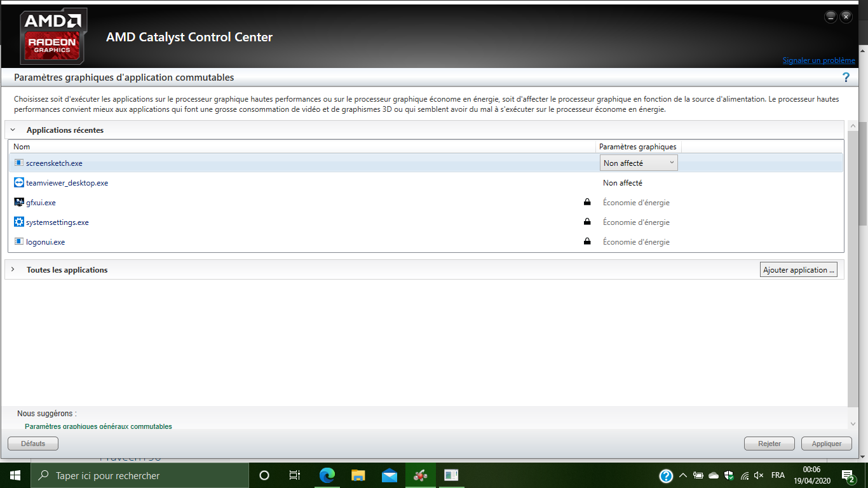
Task: Expand the Toutes les applications section
Action: point(13,269)
